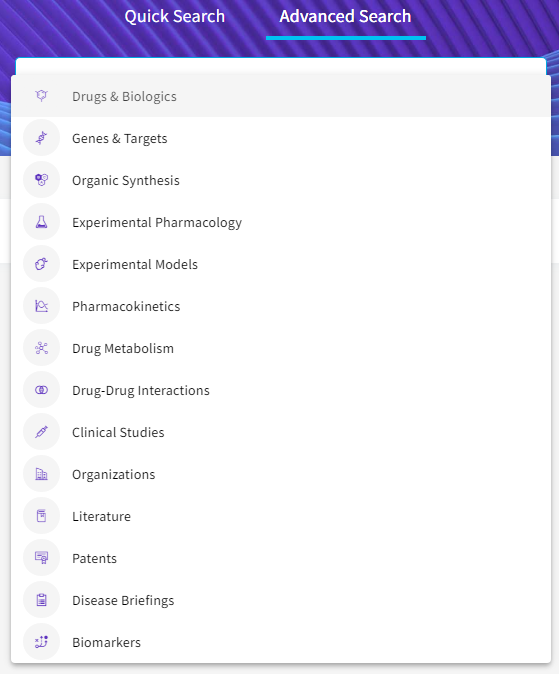
Task: Click the search input field above the list
Action: pos(281,67)
